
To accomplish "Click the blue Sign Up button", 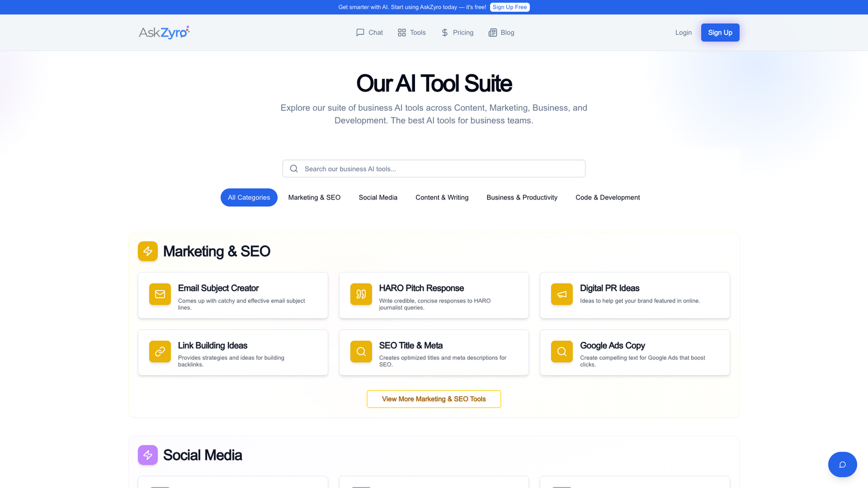I will 720,33.
